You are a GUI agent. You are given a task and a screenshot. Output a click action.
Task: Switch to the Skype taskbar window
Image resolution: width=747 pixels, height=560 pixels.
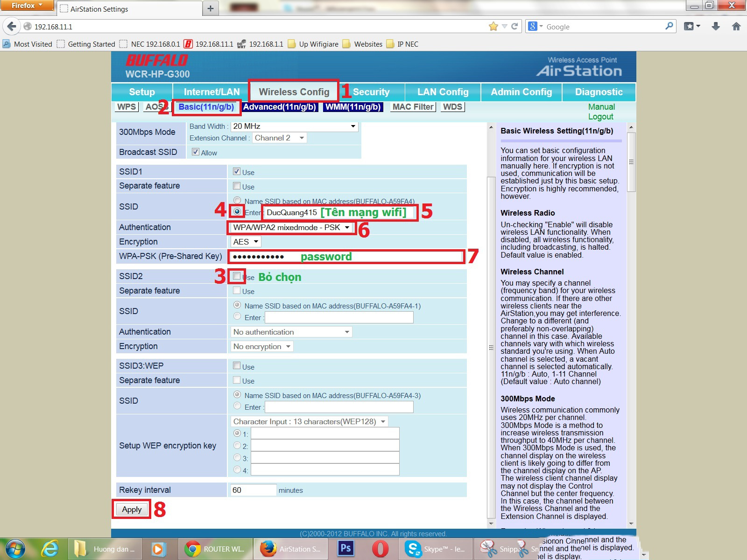coord(436,549)
